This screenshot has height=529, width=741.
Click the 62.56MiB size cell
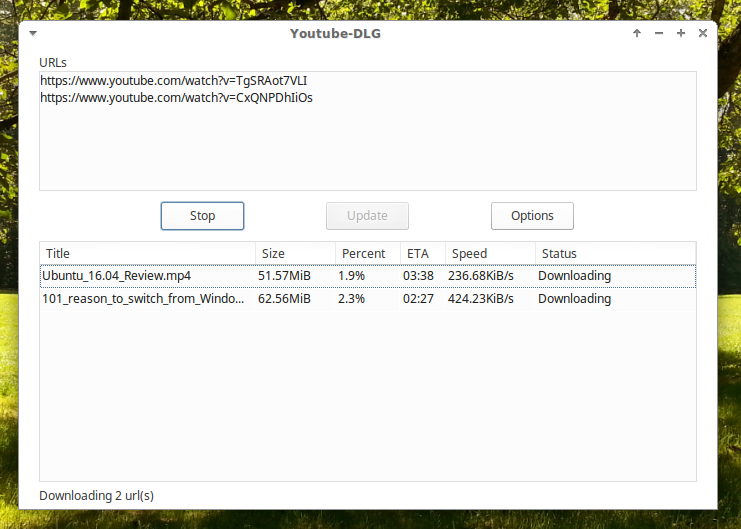(284, 299)
